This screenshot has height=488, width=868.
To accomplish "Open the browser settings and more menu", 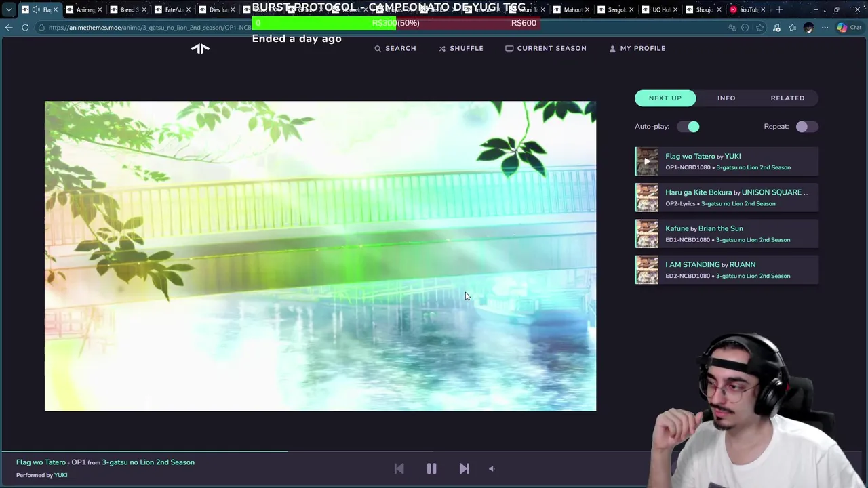I will coord(825,28).
